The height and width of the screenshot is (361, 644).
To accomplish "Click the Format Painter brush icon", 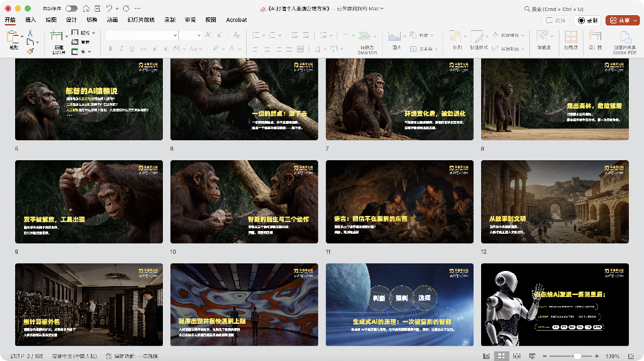I will 30,50.
